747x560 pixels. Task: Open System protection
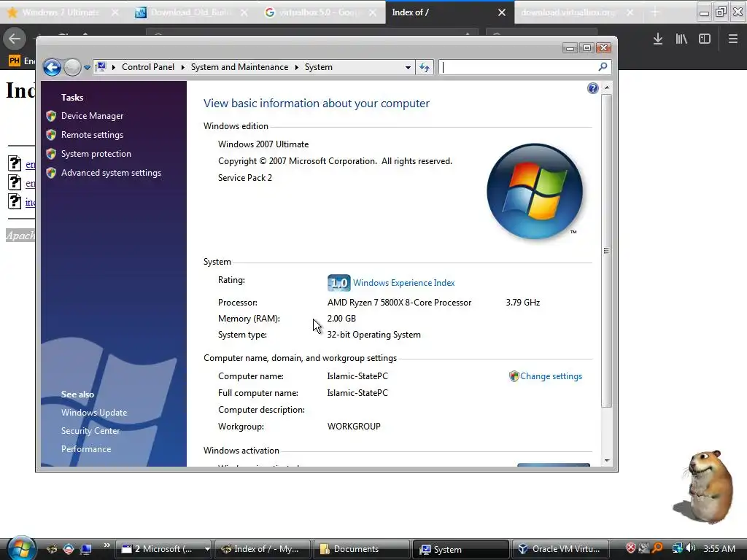tap(96, 154)
